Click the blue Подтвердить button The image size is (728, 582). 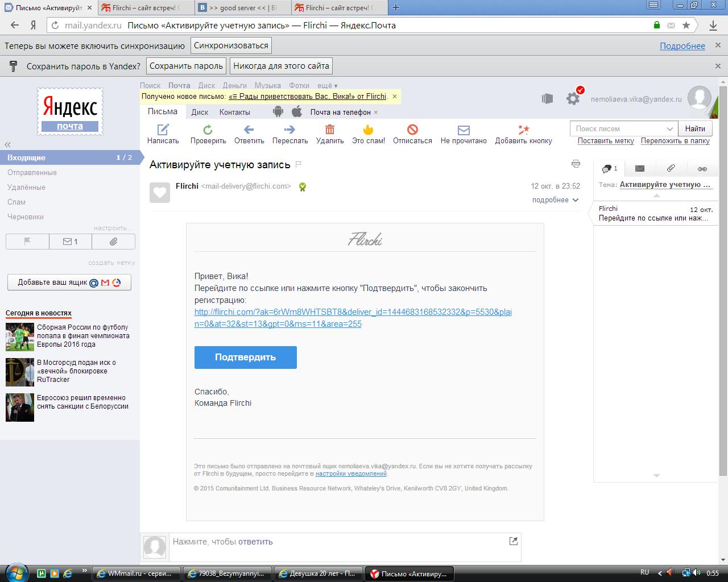[x=245, y=357]
